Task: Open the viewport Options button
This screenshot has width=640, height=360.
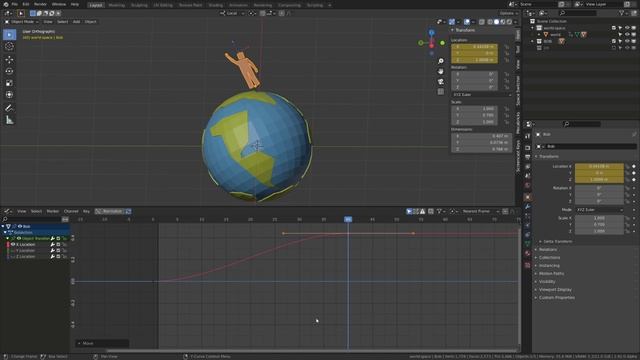Action: pos(508,13)
